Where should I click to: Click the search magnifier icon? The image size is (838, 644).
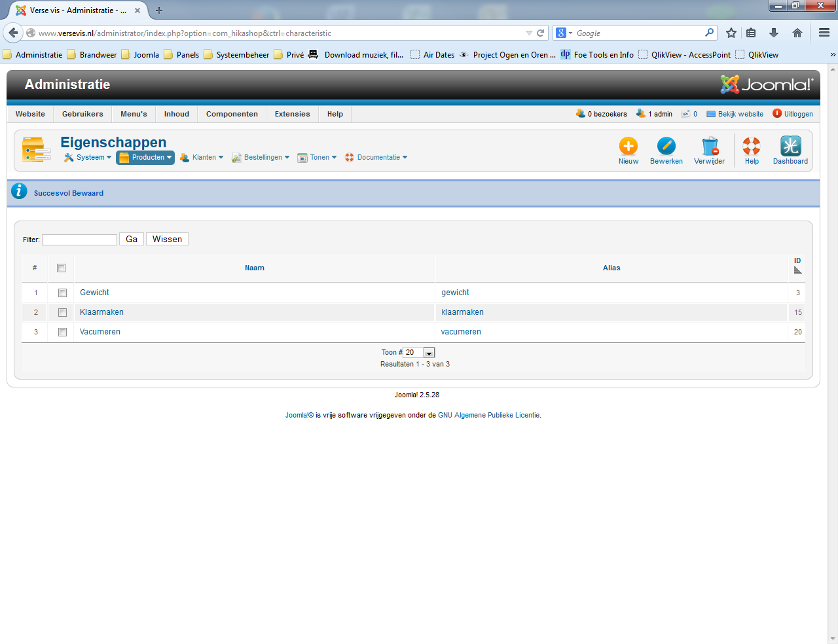pyautogui.click(x=710, y=33)
